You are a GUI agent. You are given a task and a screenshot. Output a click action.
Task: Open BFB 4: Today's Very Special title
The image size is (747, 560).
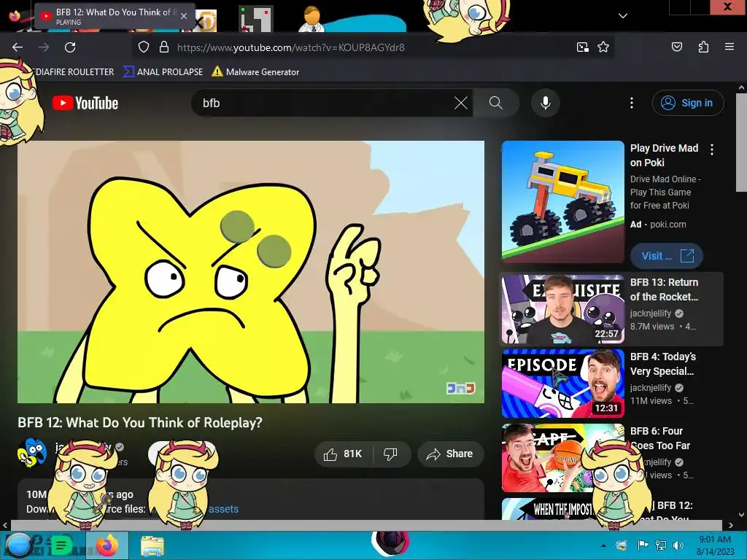coord(663,364)
